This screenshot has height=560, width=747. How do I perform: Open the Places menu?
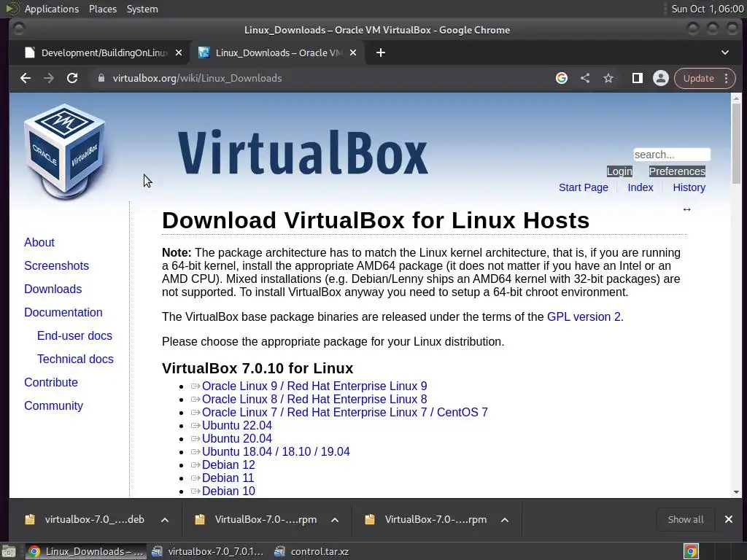(102, 9)
